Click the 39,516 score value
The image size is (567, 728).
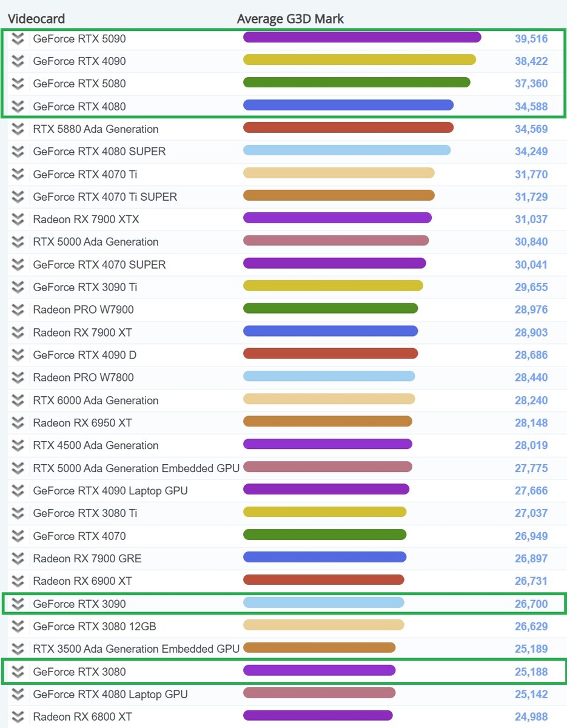pyautogui.click(x=531, y=39)
